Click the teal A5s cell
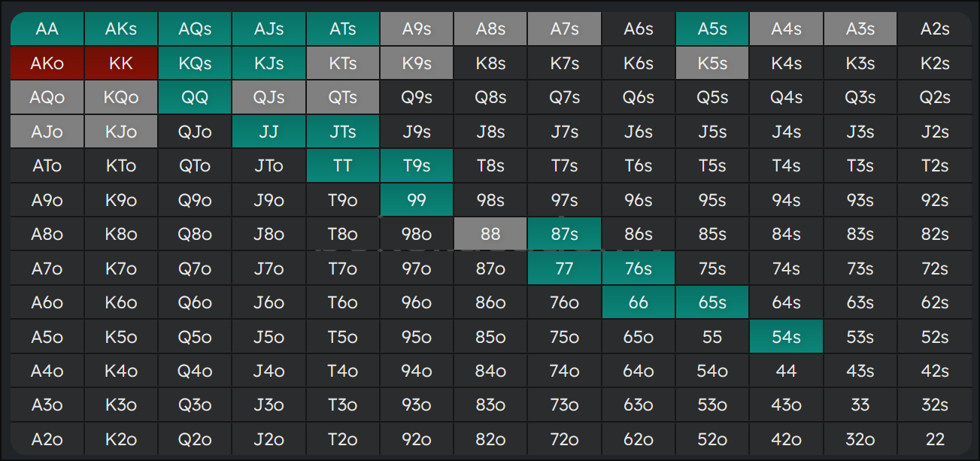Image resolution: width=980 pixels, height=461 pixels. click(x=712, y=29)
